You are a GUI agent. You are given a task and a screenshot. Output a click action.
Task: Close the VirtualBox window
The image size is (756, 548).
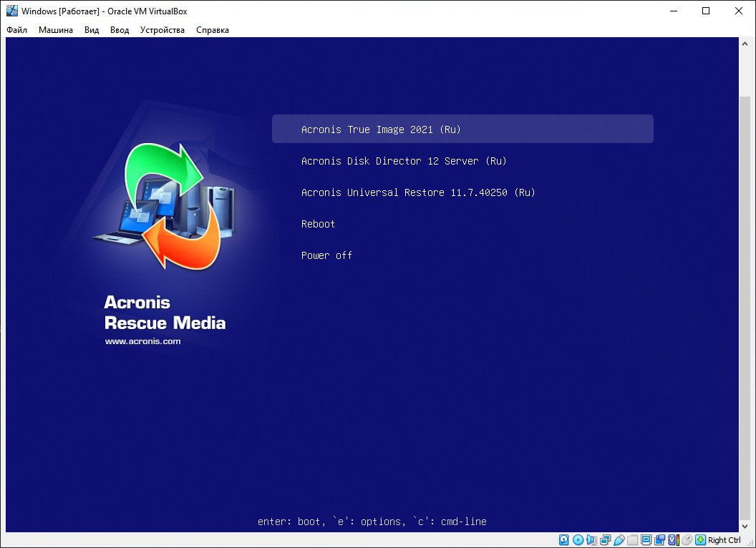click(x=739, y=11)
